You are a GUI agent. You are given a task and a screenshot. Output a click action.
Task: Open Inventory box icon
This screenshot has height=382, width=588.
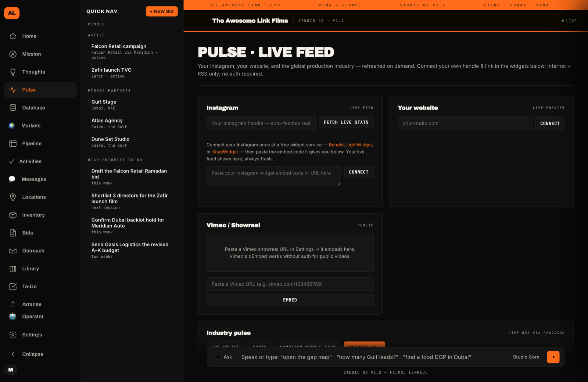coord(13,215)
